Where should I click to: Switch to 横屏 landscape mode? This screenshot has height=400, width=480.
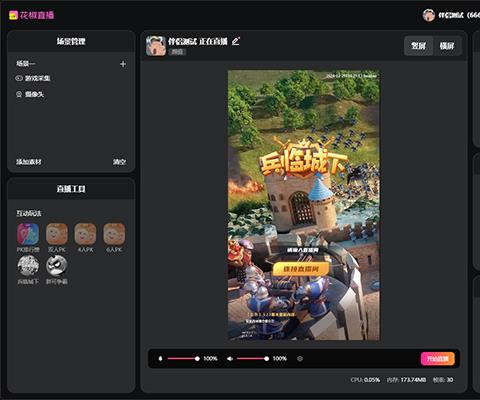[447, 46]
